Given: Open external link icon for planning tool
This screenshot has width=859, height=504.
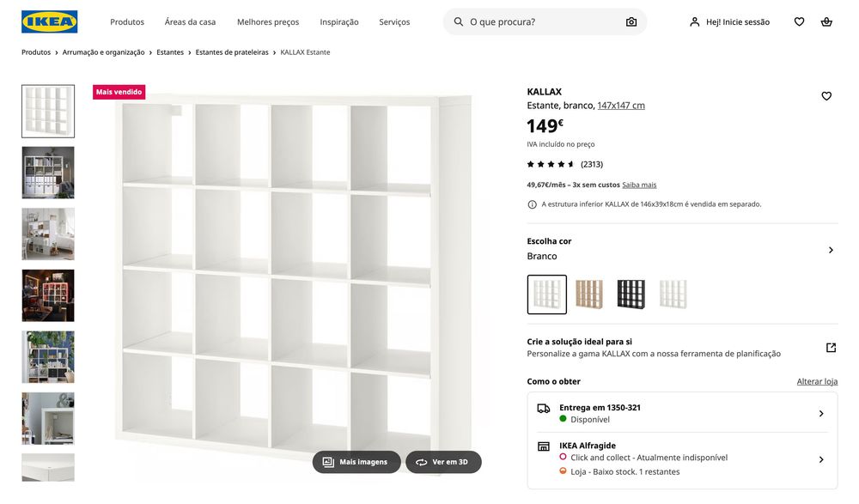Looking at the screenshot, I should pos(831,348).
